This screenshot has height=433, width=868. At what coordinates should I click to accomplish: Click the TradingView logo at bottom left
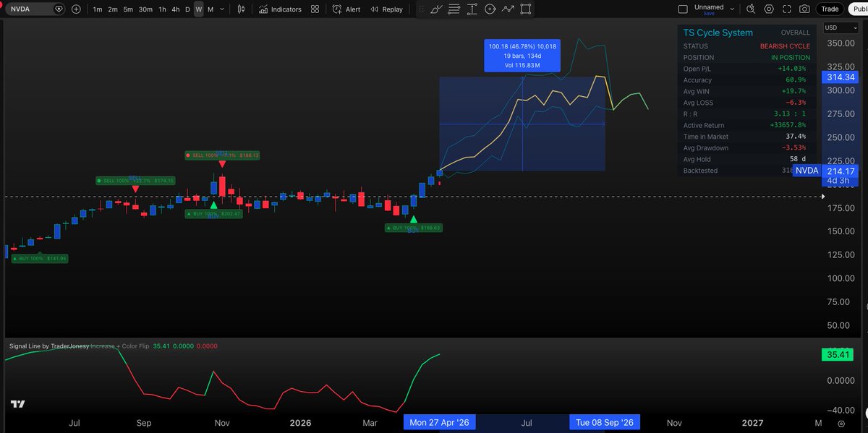click(x=18, y=404)
